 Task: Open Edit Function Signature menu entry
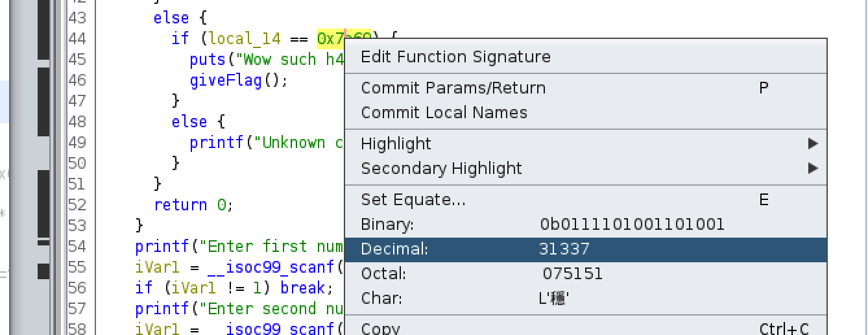coord(585,56)
